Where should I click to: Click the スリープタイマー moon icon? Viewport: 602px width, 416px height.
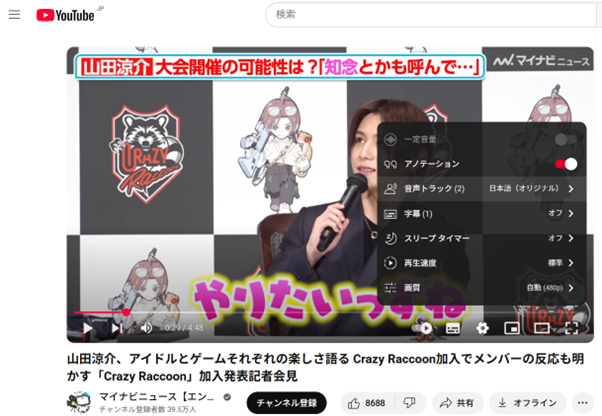[x=390, y=238]
